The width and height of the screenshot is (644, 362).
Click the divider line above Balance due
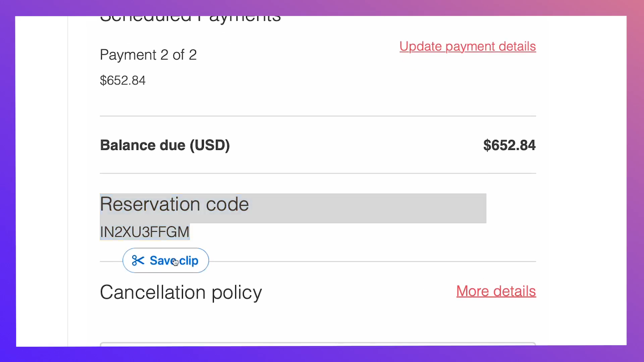[x=318, y=116]
